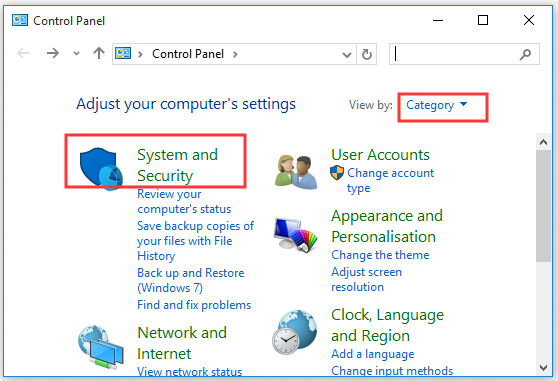Expand the address bar history dropdown
The image size is (558, 381).
tap(347, 54)
